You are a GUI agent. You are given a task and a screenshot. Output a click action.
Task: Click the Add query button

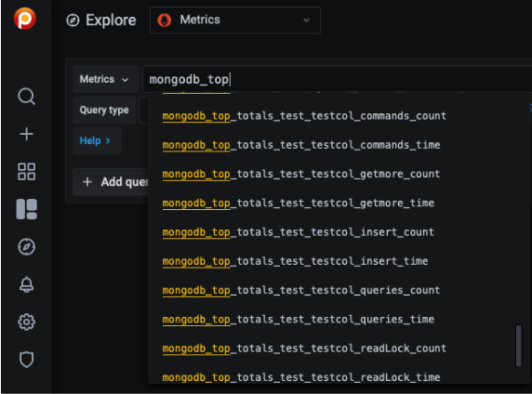112,182
